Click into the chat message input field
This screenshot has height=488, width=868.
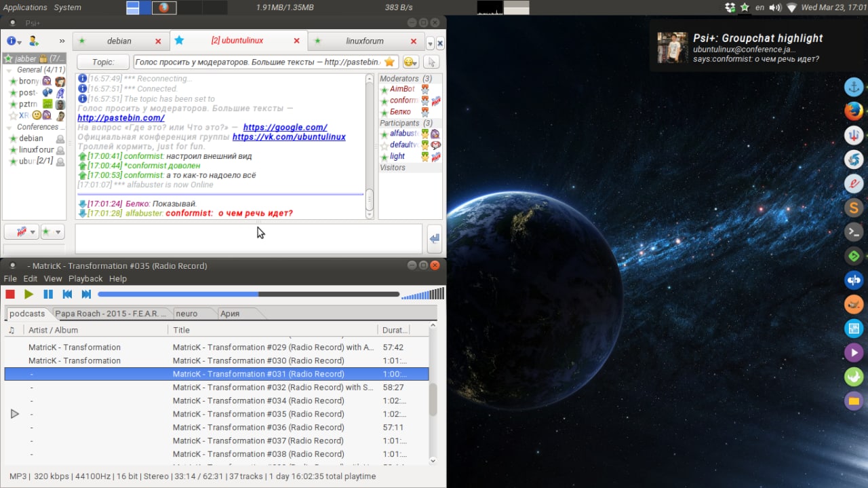(248, 239)
